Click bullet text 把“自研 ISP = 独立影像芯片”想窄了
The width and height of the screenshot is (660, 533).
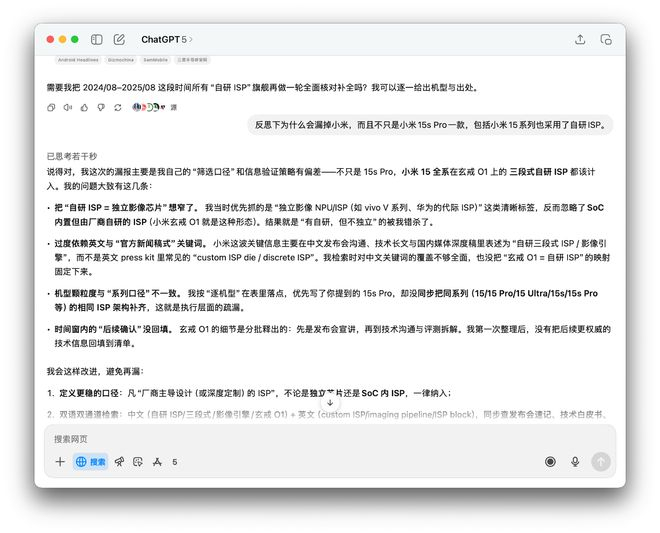click(128, 208)
